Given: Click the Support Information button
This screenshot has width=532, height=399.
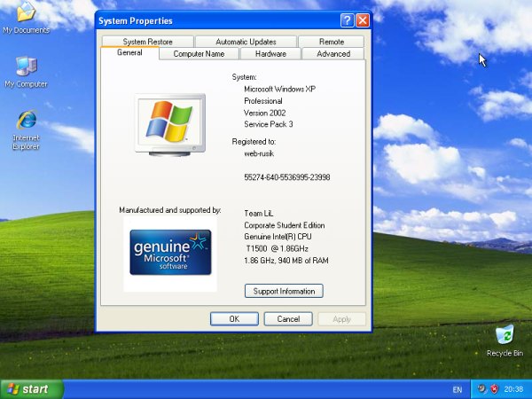Looking at the screenshot, I should 284,291.
